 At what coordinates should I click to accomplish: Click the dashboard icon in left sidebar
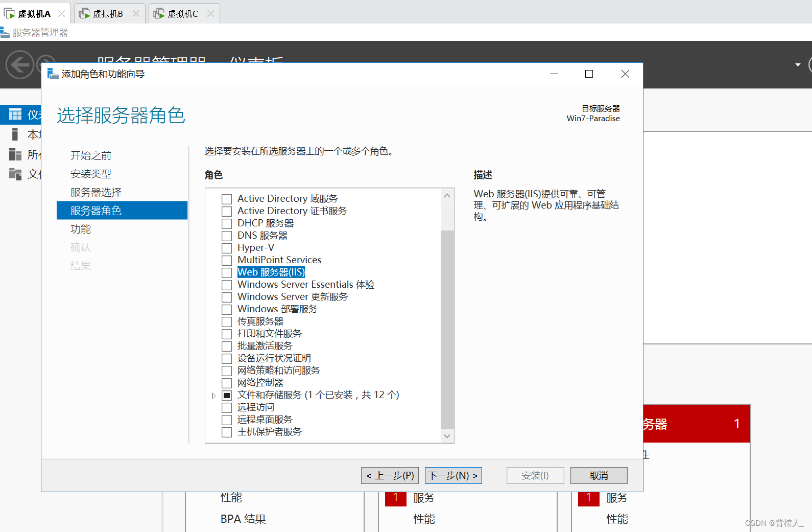point(15,114)
